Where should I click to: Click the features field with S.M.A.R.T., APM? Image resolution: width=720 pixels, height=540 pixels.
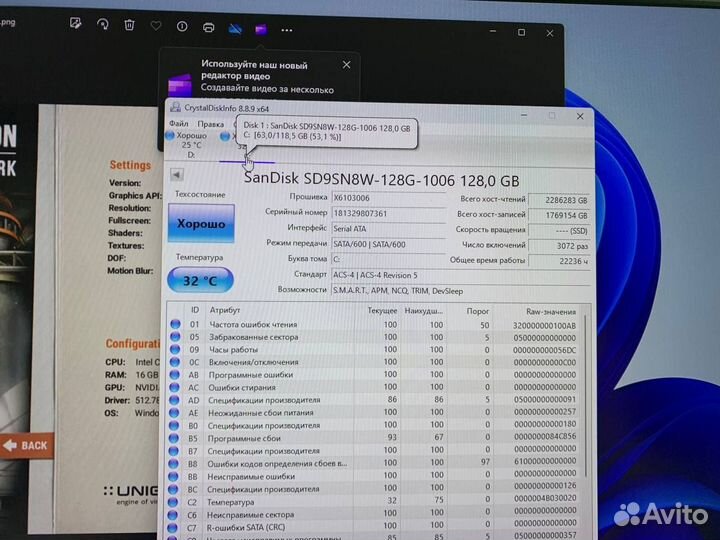461,291
